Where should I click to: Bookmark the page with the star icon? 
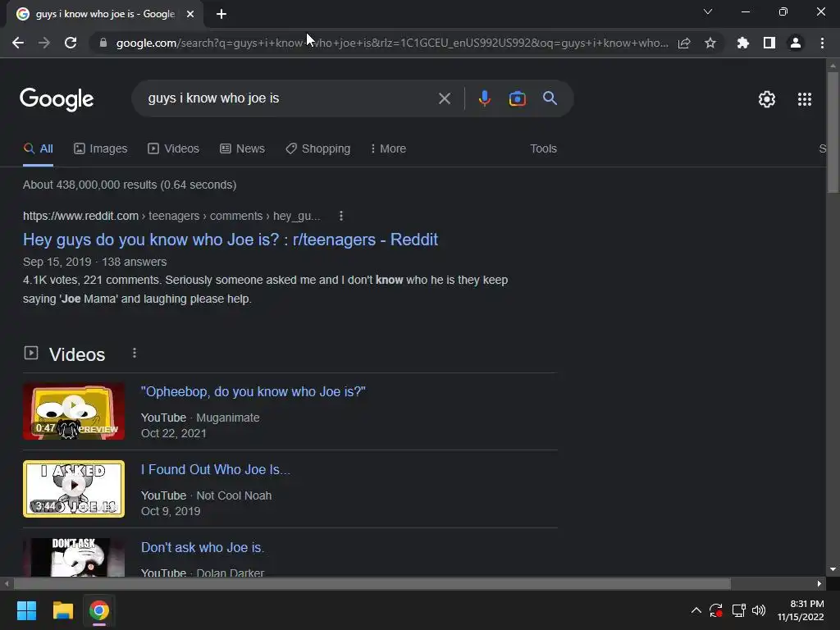coord(710,43)
